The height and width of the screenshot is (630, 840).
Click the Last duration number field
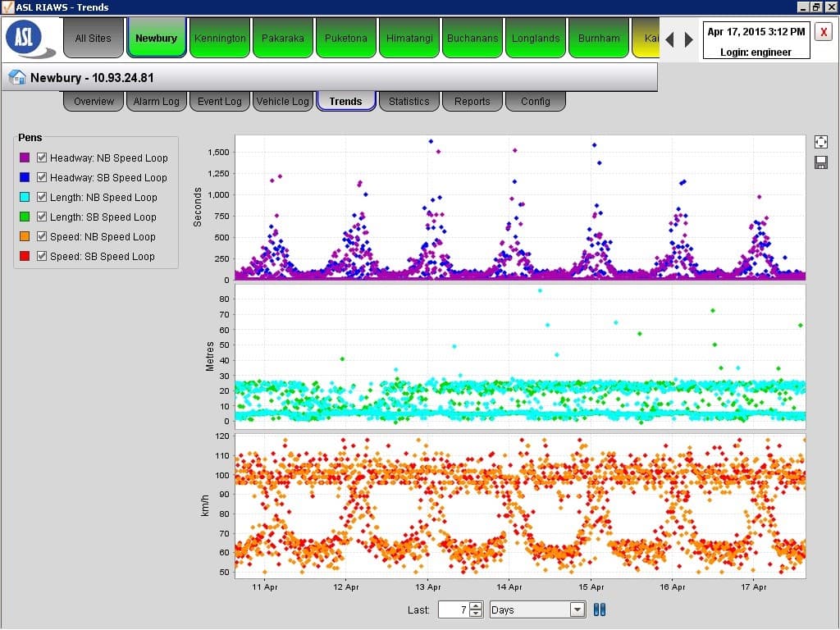click(454, 609)
